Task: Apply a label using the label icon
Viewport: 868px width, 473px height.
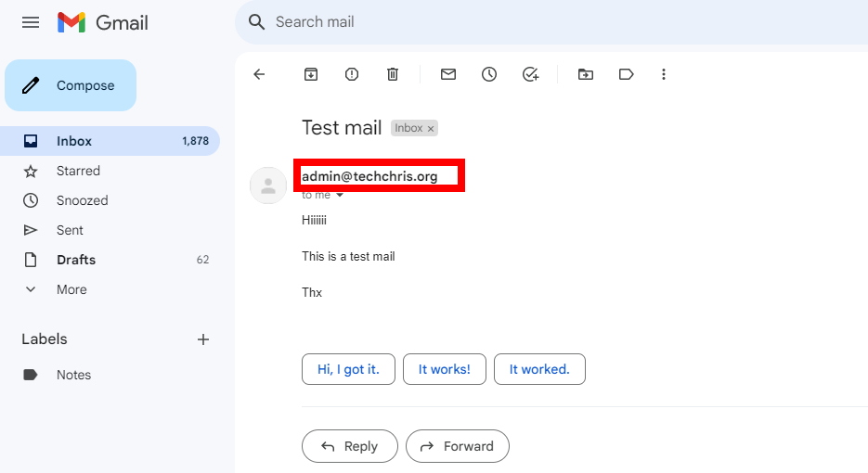Action: pos(626,74)
